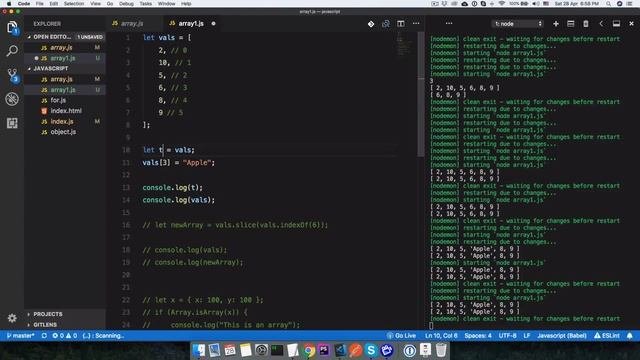This screenshot has height=360, width=640.
Task: Split the terminal using split icon
Action: [x=571, y=24]
